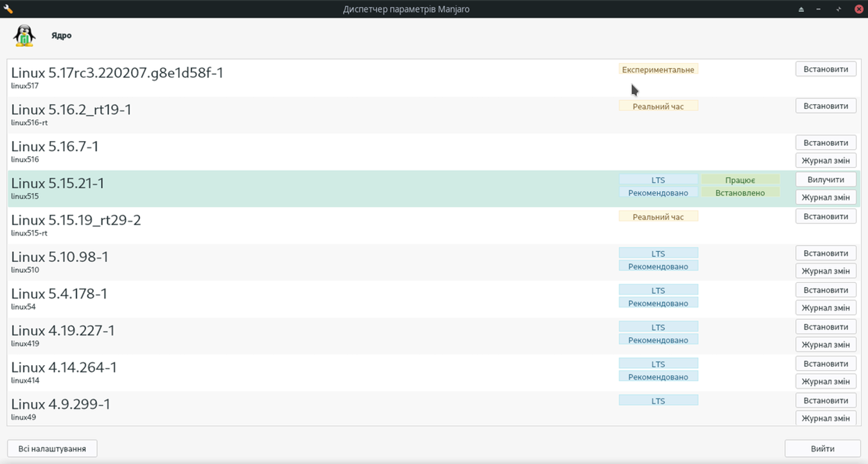The image size is (868, 464).
Task: Select the Linux 5.16.2_rt19-1 title
Action: (71, 110)
